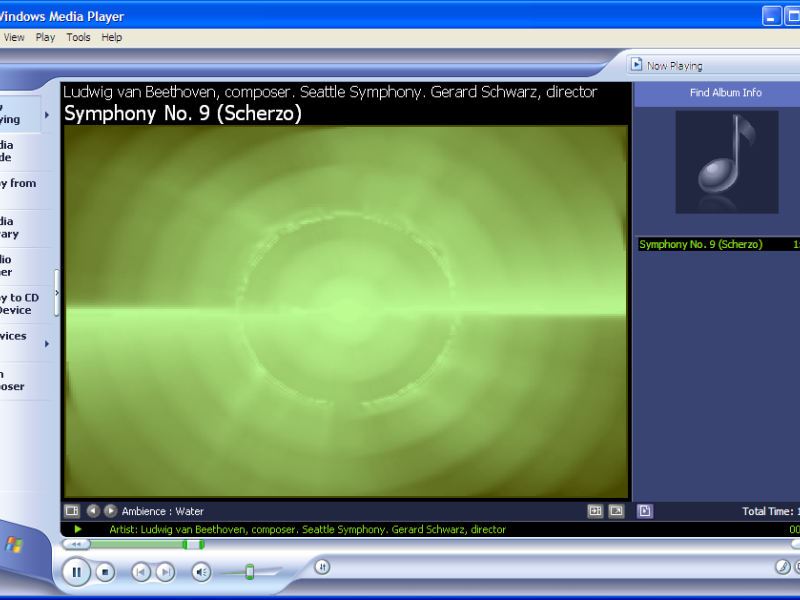
Task: Select Symphony No. 9 (Scherzo) in the playlist
Action: [x=718, y=244]
